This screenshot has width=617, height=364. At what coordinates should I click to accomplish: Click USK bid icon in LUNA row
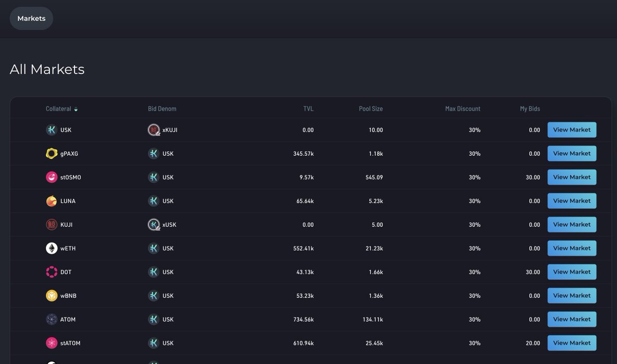click(154, 201)
